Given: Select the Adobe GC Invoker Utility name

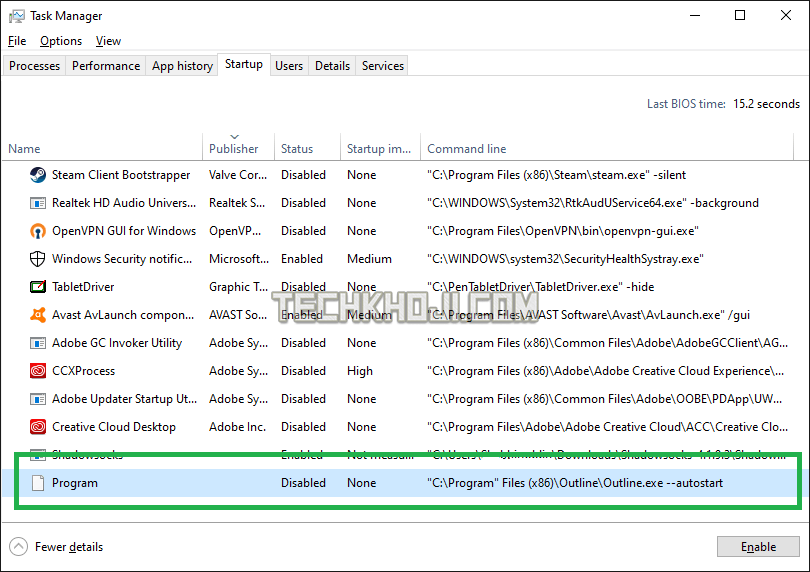Looking at the screenshot, I should pos(117,343).
